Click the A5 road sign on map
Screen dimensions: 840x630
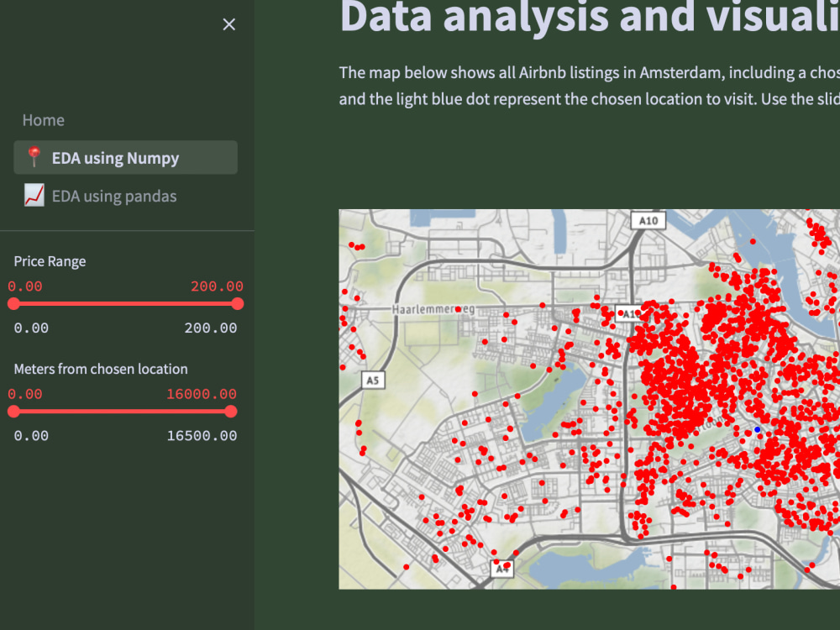click(373, 381)
